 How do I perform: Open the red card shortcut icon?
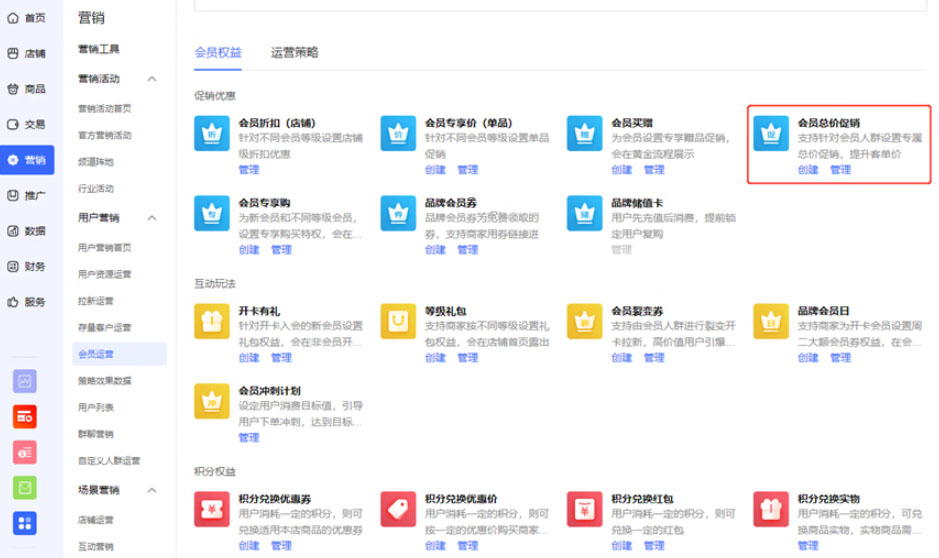coord(25,417)
